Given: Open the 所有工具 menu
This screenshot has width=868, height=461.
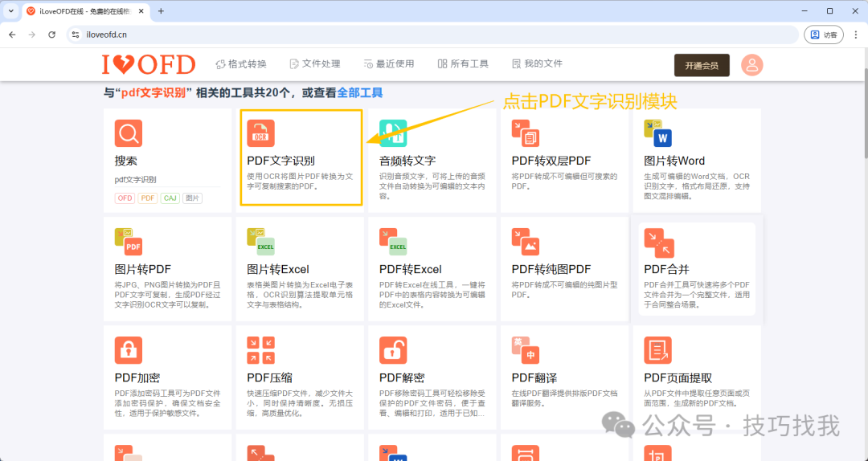Looking at the screenshot, I should 463,64.
